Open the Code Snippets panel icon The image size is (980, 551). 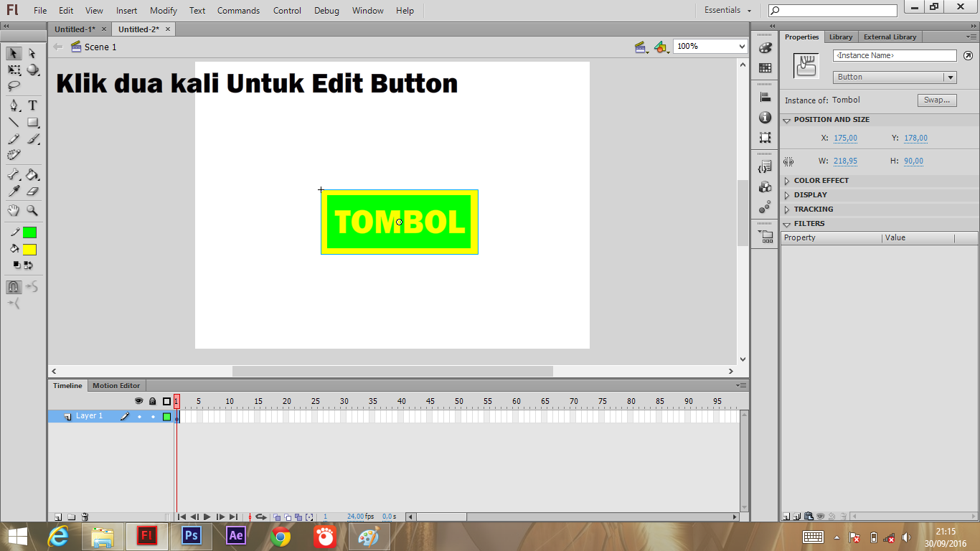765,166
